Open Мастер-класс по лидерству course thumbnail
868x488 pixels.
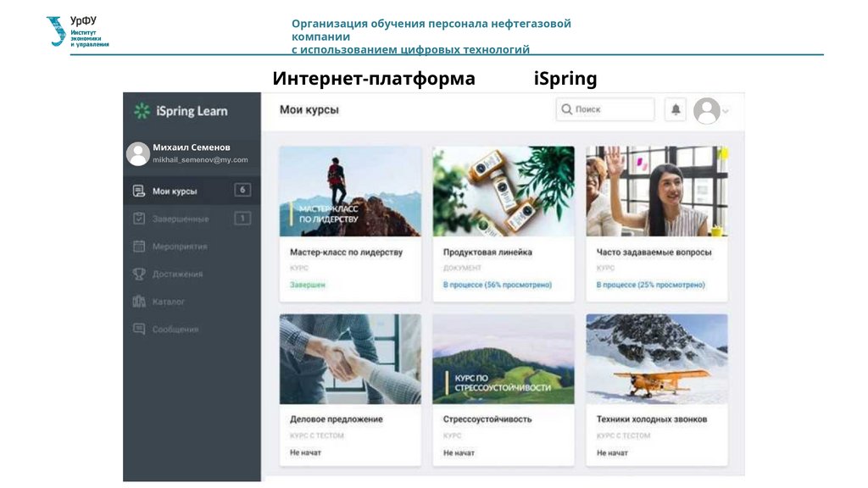coord(350,191)
